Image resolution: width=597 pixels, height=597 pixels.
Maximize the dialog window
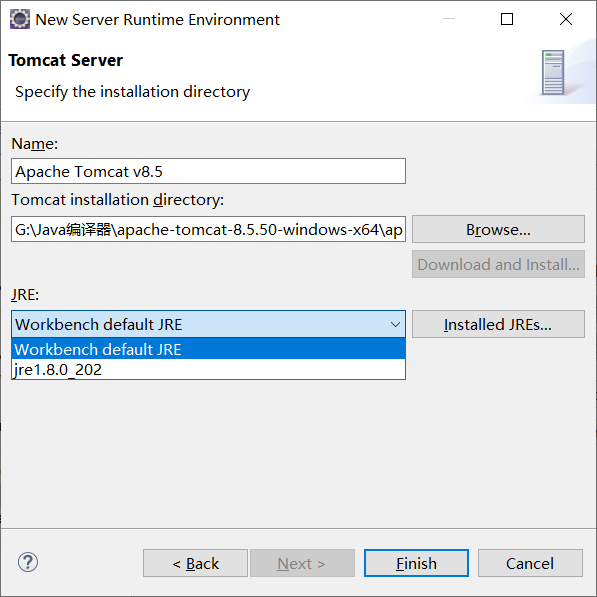[x=507, y=19]
